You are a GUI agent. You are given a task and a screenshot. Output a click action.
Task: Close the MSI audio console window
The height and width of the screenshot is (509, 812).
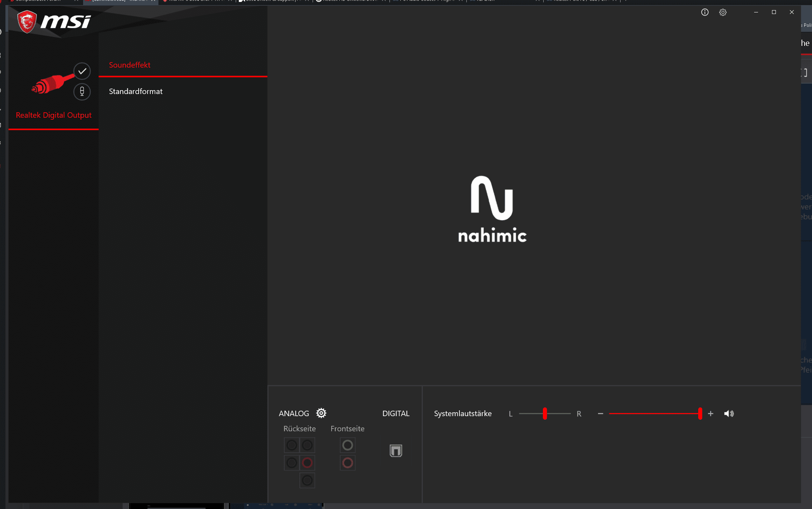(792, 12)
